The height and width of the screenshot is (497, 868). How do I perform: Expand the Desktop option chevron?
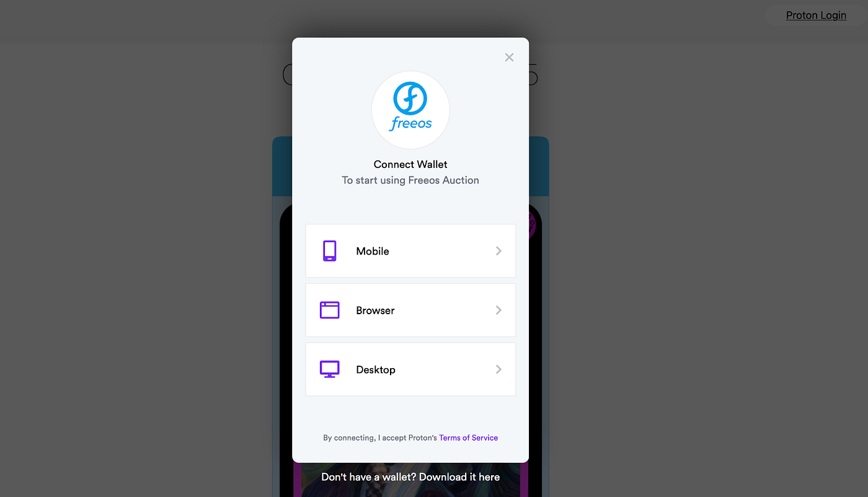coord(498,369)
